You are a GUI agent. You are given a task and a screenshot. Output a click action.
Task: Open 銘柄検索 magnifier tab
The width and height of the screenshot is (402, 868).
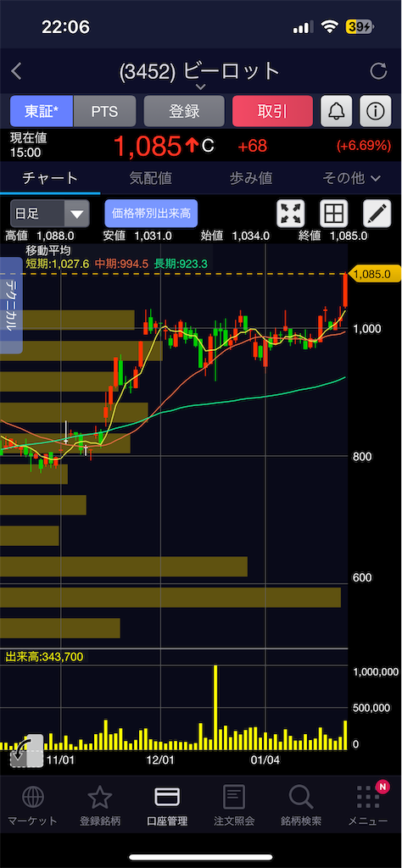click(x=301, y=805)
